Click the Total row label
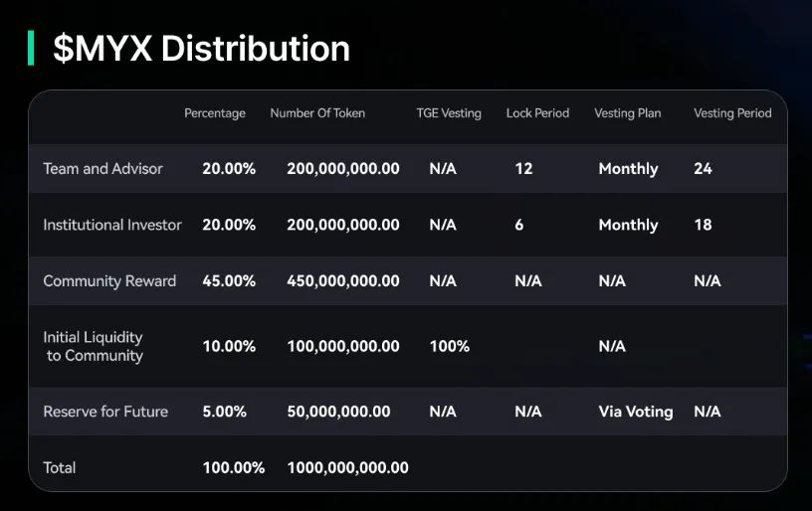 59,467
